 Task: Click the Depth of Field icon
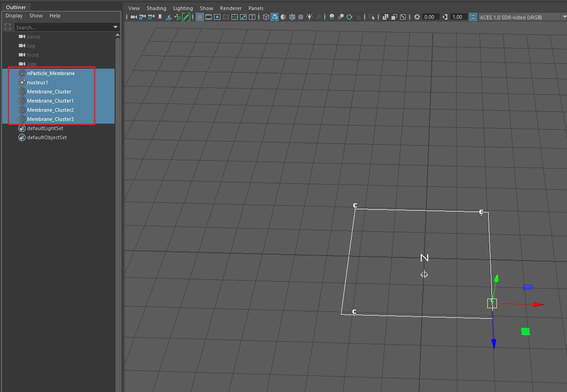pyautogui.click(x=358, y=17)
